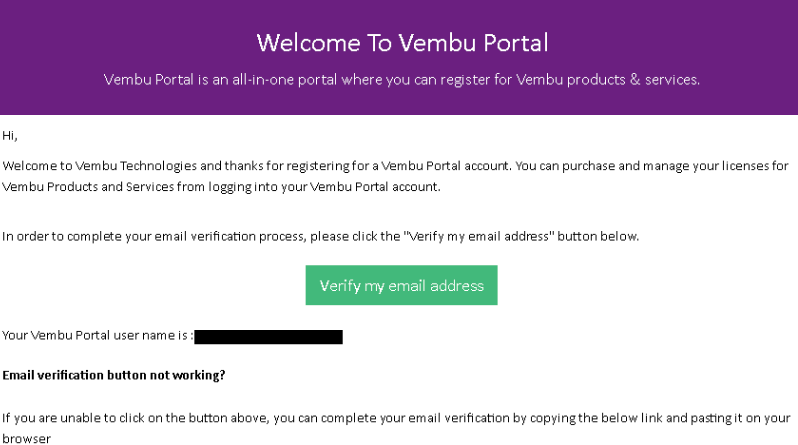Click 'Vembu Technologies' in the welcome paragraph
The width and height of the screenshot is (798, 445).
pos(136,166)
